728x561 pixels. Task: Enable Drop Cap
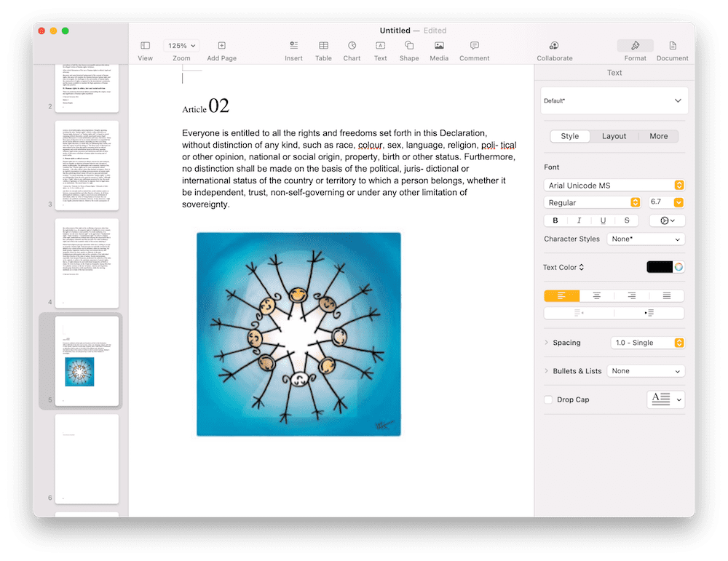click(x=548, y=399)
